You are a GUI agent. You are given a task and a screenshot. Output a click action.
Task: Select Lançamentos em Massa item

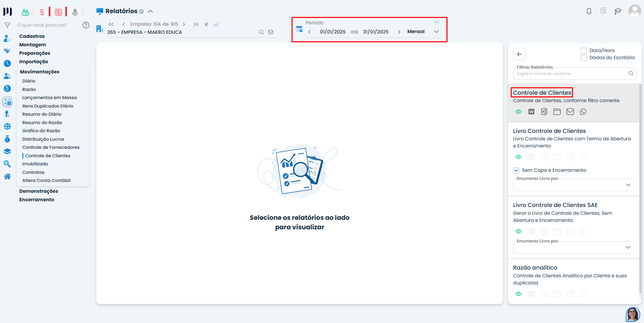pyautogui.click(x=49, y=98)
